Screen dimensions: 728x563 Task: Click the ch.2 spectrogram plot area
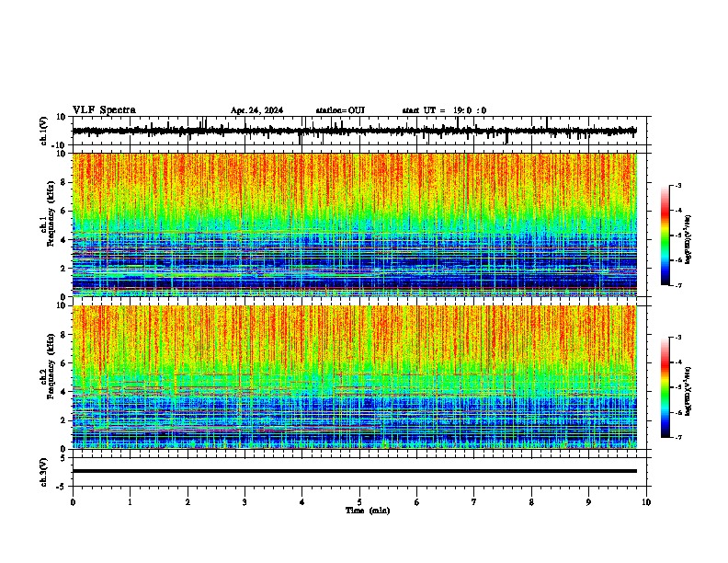(354, 377)
